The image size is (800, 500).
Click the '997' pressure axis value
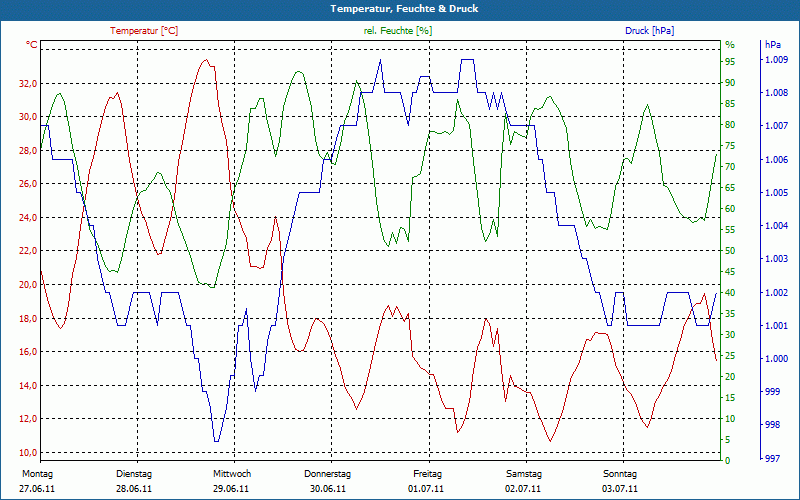773,458
